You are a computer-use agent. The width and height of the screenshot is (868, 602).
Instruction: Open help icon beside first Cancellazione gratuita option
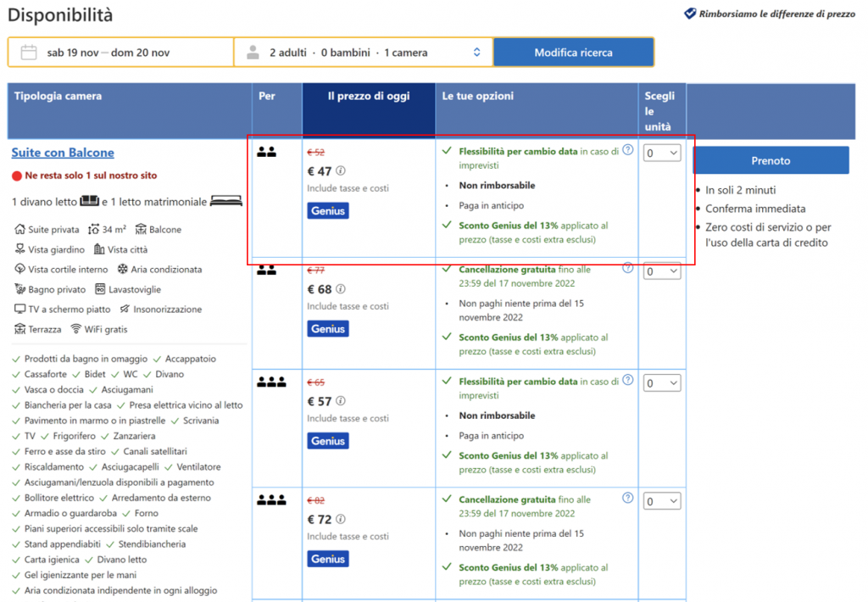click(627, 268)
